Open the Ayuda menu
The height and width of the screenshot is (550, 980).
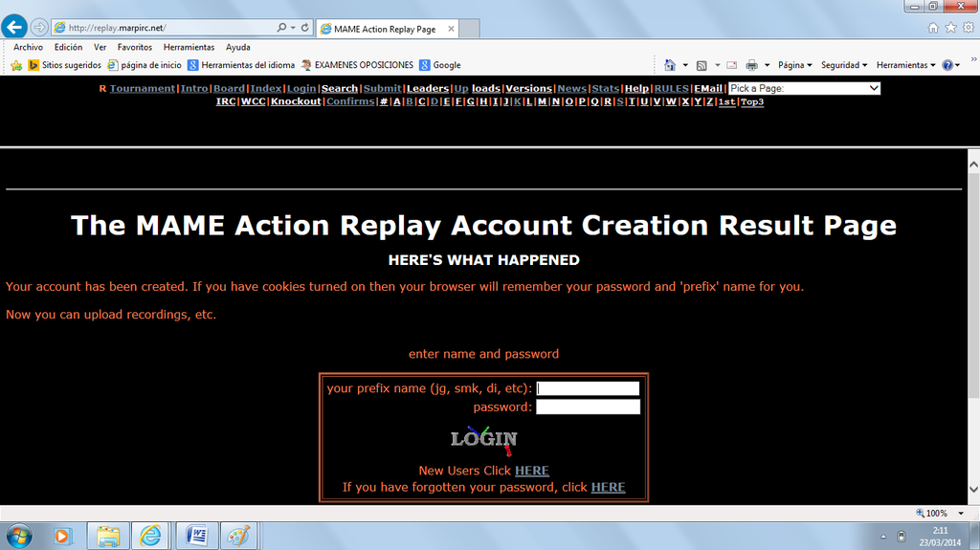pyautogui.click(x=238, y=47)
